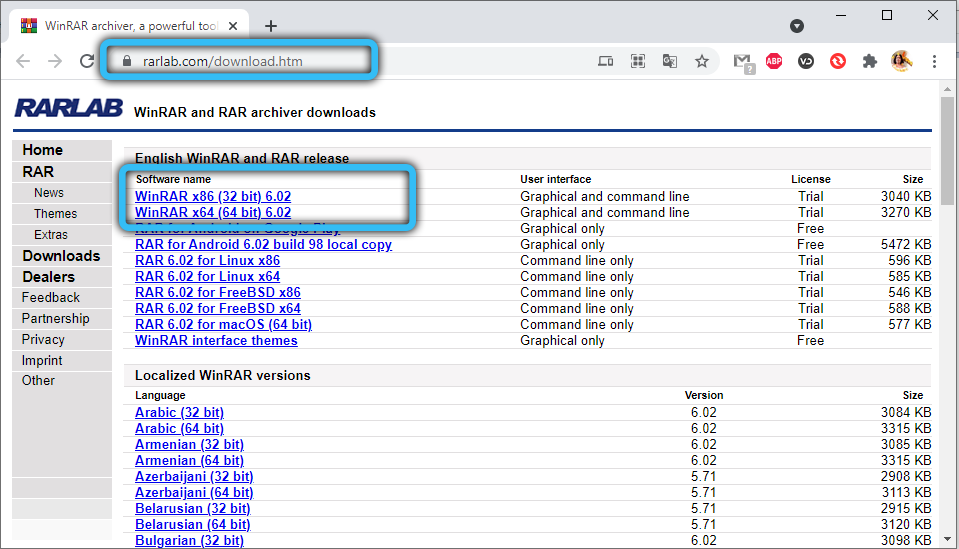Screen dimensions: 959x549
Task: Open a new tab with plus button
Action: pyautogui.click(x=270, y=26)
